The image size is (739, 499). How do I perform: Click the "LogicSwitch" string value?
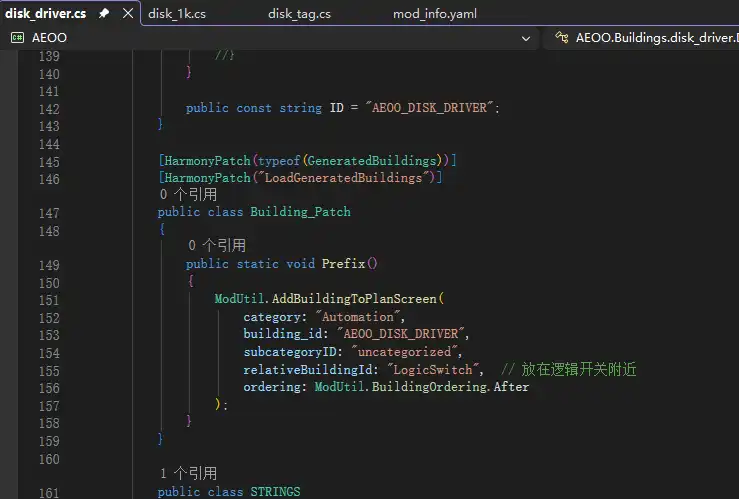(x=433, y=369)
